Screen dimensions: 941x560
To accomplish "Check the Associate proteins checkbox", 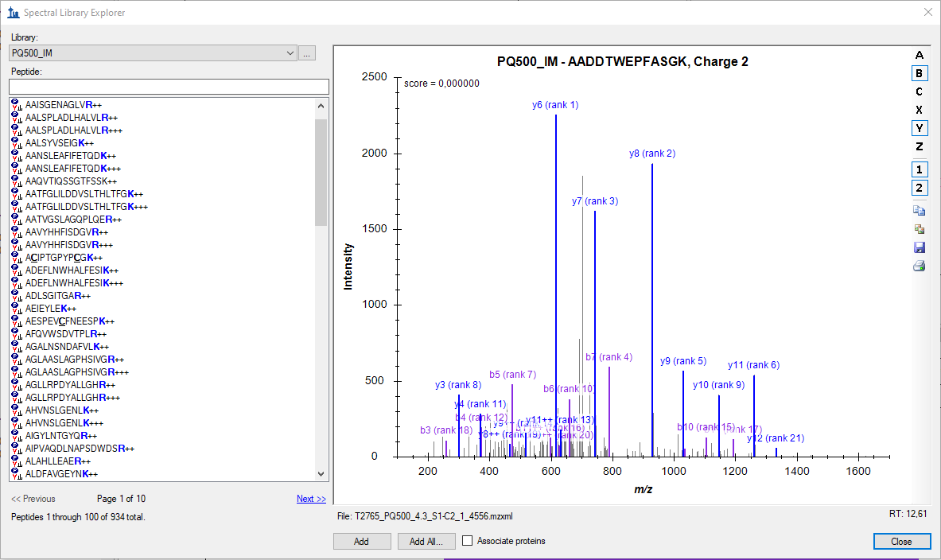I will click(468, 541).
